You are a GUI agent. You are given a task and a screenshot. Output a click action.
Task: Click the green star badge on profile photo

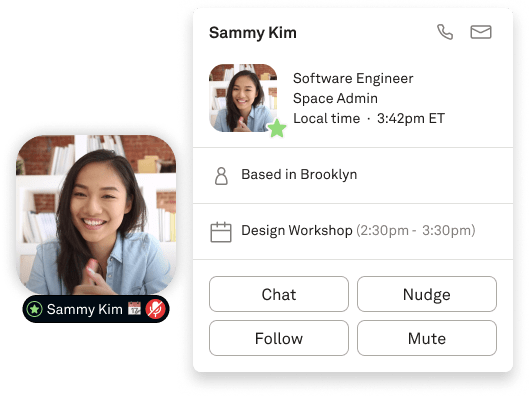pyautogui.click(x=277, y=129)
